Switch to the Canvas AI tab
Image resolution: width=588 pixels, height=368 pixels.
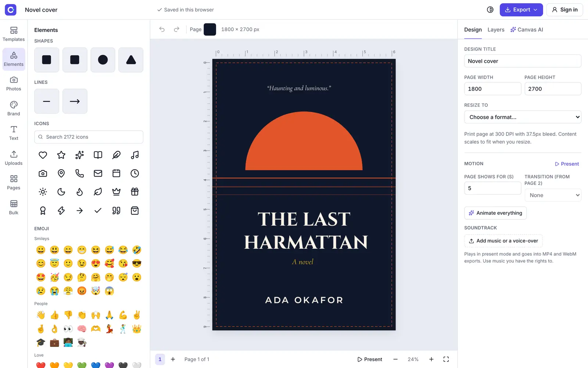click(527, 30)
